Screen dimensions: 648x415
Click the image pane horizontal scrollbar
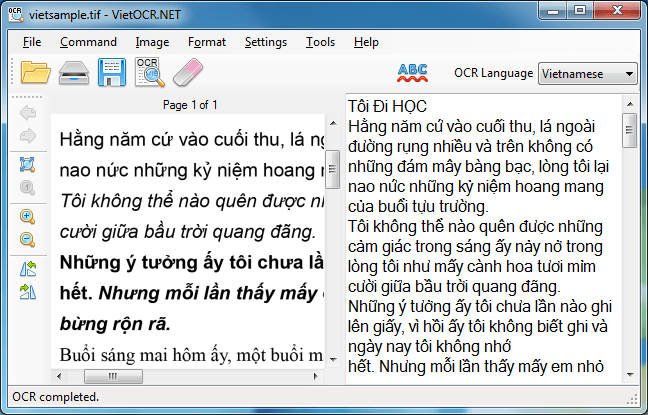click(x=190, y=376)
